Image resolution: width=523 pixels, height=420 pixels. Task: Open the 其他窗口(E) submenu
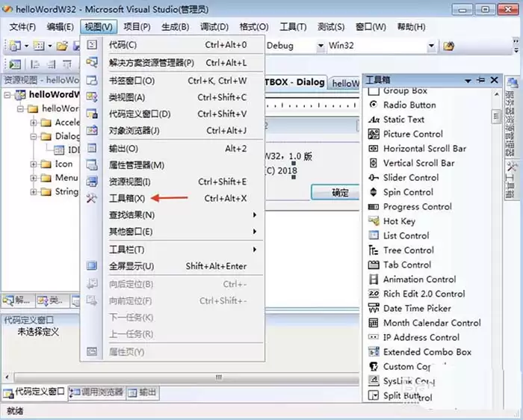tap(131, 232)
